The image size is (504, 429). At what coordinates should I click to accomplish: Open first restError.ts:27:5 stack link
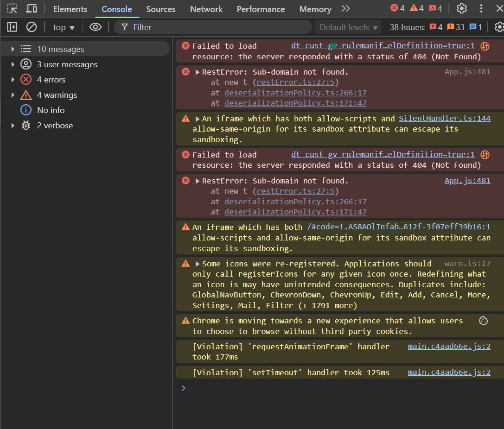pos(295,82)
